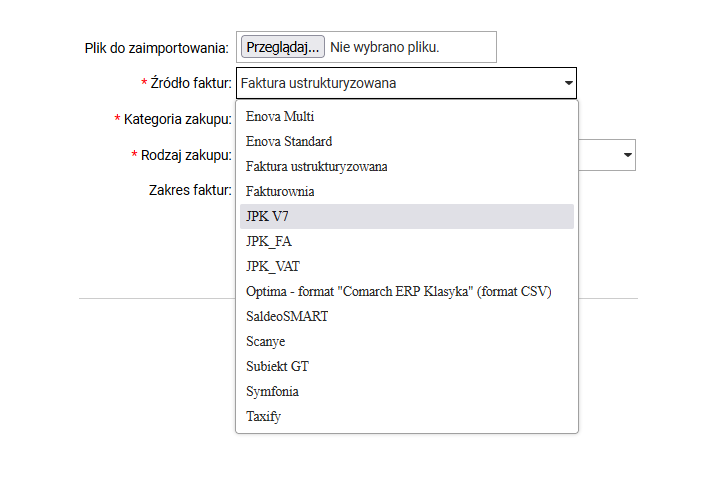The width and height of the screenshot is (703, 486).
Task: Choose JPK_FA from the source list
Action: point(269,241)
